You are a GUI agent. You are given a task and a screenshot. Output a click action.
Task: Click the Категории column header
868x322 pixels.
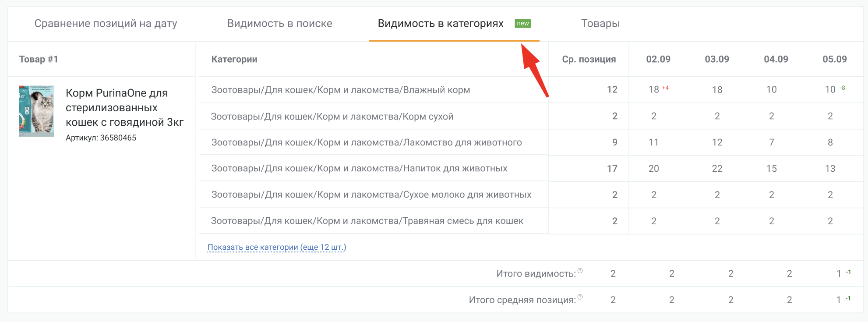[234, 59]
